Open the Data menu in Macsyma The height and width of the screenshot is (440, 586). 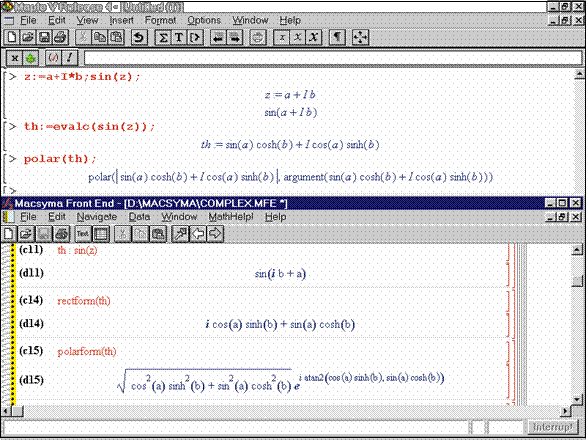[x=139, y=216]
